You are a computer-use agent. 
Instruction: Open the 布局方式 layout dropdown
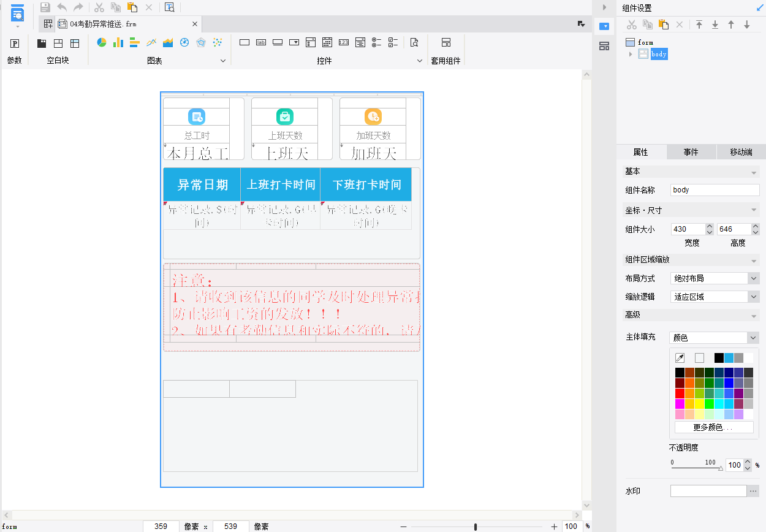[754, 278]
